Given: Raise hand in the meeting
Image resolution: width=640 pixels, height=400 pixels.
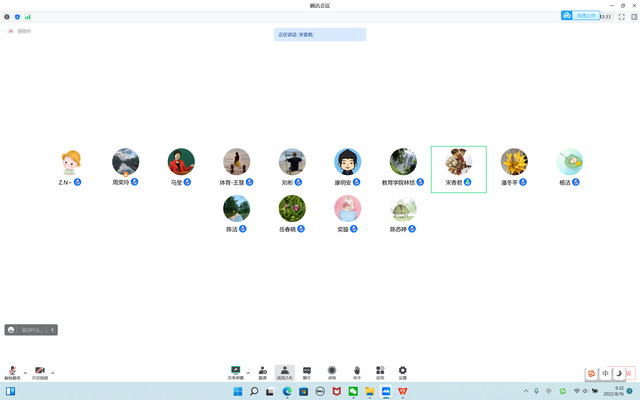Looking at the screenshot, I should pos(357,371).
